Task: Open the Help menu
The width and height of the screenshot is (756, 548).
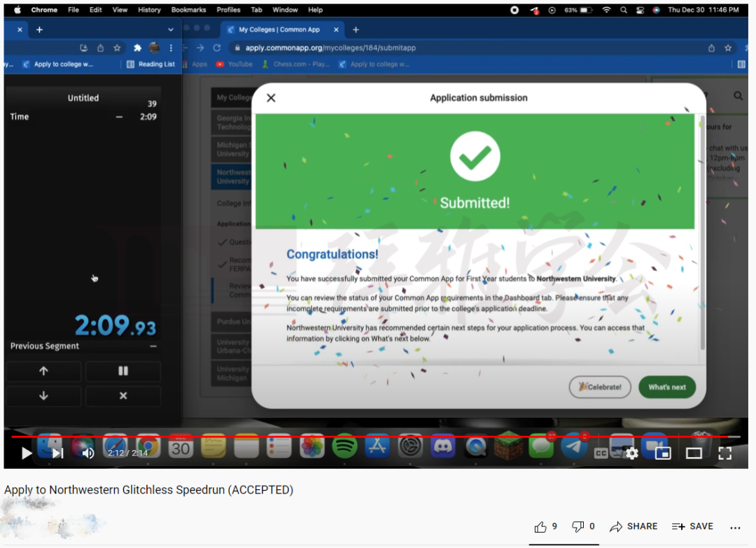Action: click(315, 10)
